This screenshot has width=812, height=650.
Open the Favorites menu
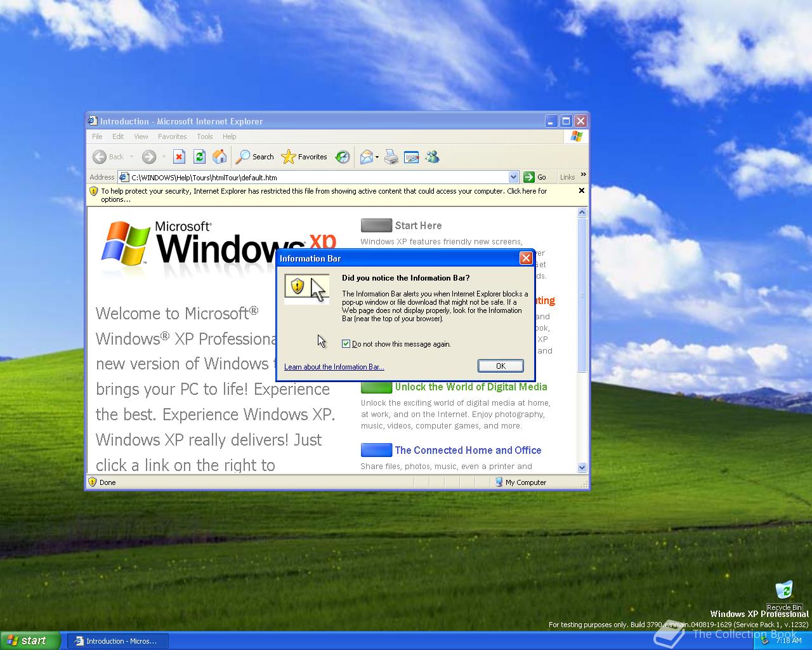pos(172,136)
